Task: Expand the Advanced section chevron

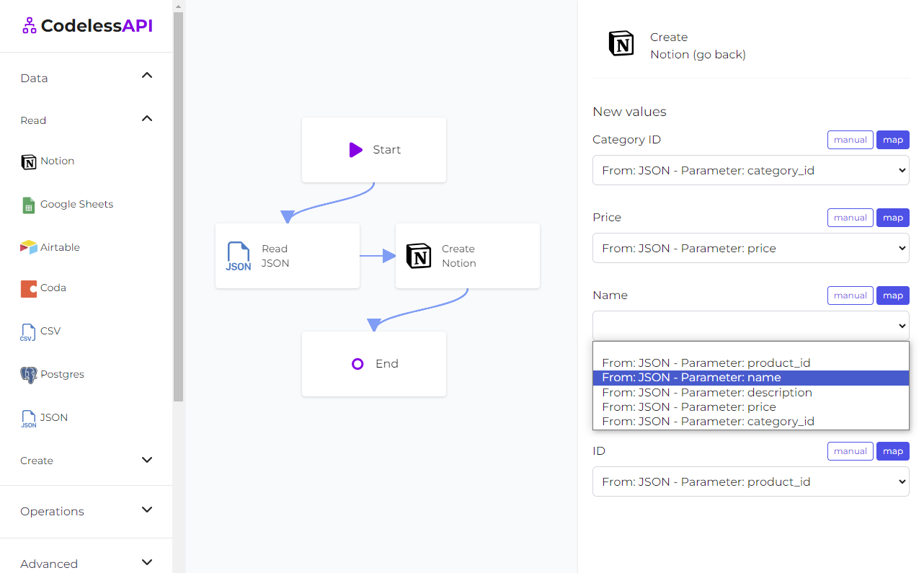Action: [x=147, y=562]
